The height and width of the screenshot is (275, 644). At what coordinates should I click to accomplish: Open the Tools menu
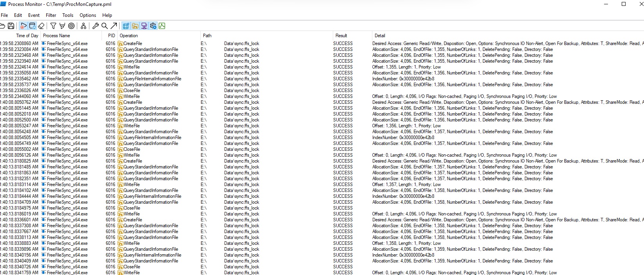coord(68,15)
